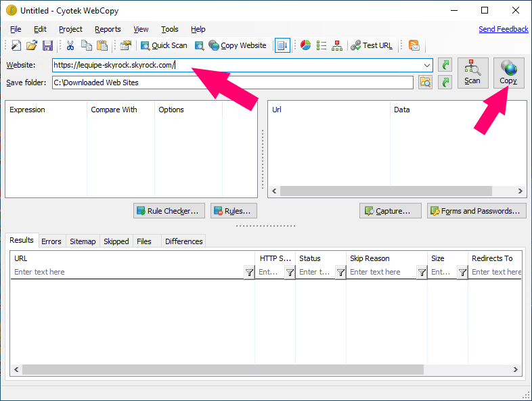Image resolution: width=532 pixels, height=401 pixels.
Task: Click the large Copy globe button
Action: coord(508,73)
